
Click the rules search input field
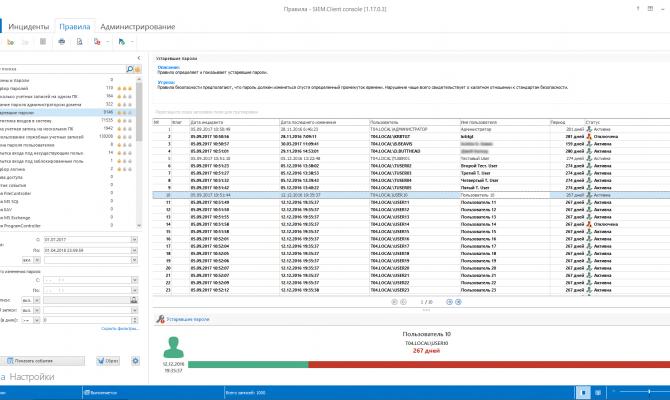(62, 69)
